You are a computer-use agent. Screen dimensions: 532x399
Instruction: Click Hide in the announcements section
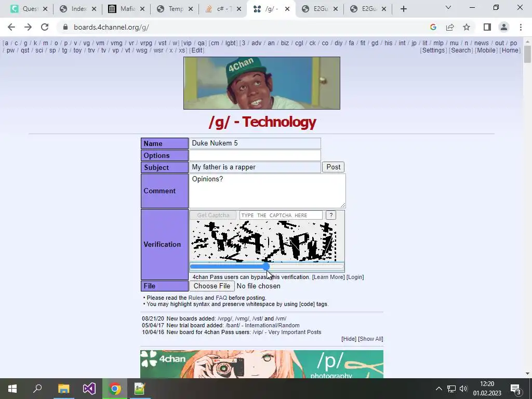[x=349, y=339]
